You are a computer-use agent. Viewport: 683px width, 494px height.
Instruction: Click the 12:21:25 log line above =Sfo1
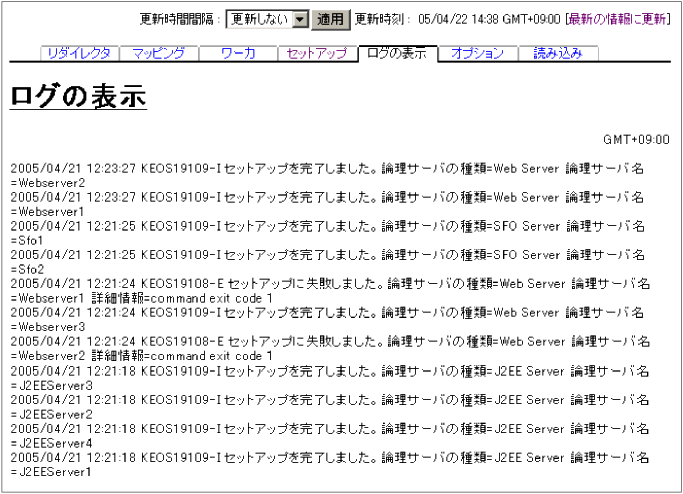tap(327, 226)
